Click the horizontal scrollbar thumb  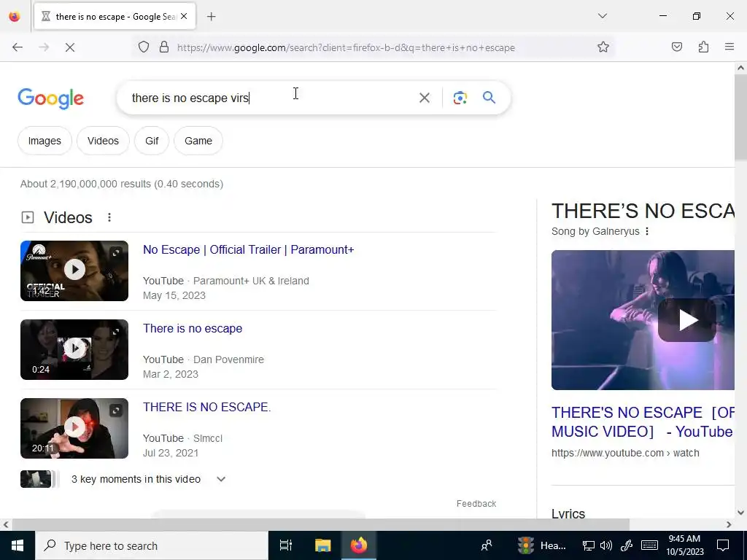(321, 524)
